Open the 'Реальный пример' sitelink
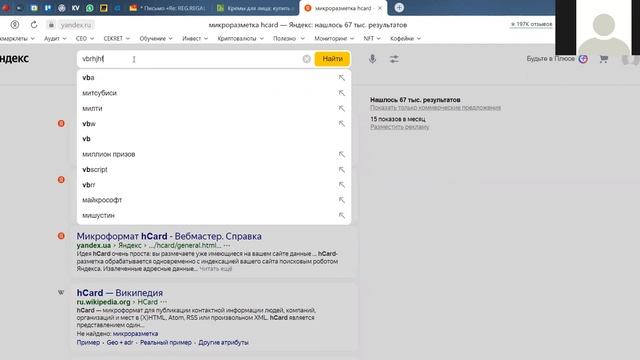 (x=166, y=342)
